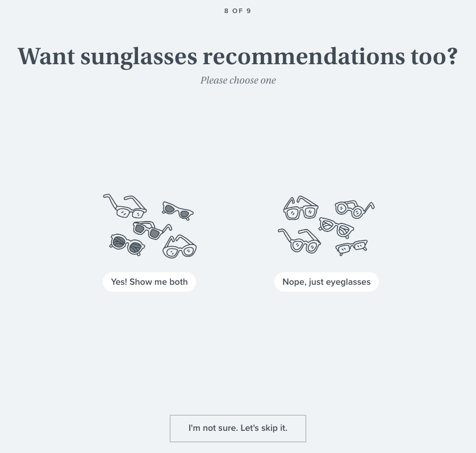Click the rounded-square sunglasses at bottom of left illustration

tap(179, 248)
